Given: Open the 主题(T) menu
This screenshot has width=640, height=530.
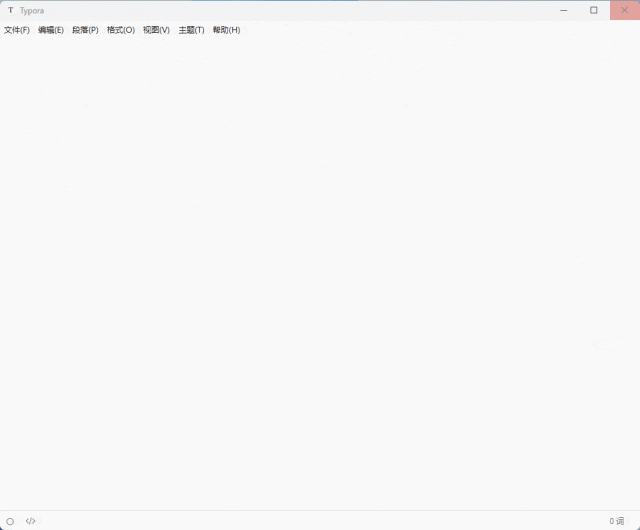Looking at the screenshot, I should pyautogui.click(x=191, y=30).
